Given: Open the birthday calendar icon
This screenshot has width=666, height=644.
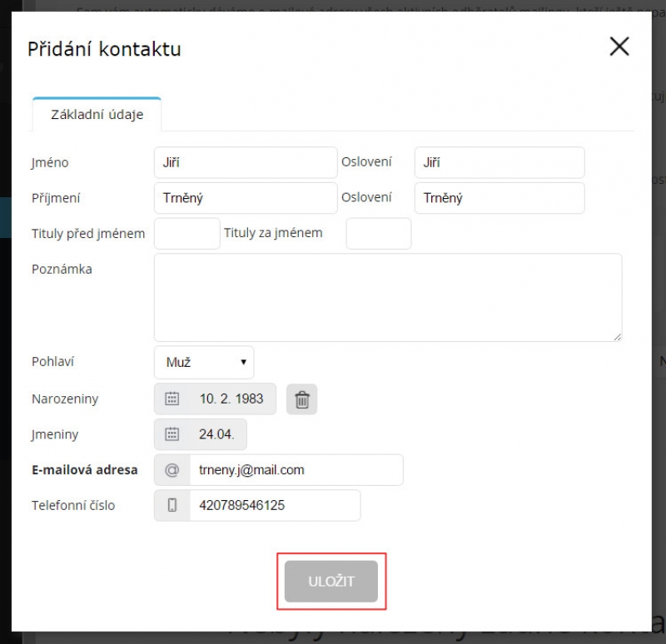Looking at the screenshot, I should click(172, 399).
